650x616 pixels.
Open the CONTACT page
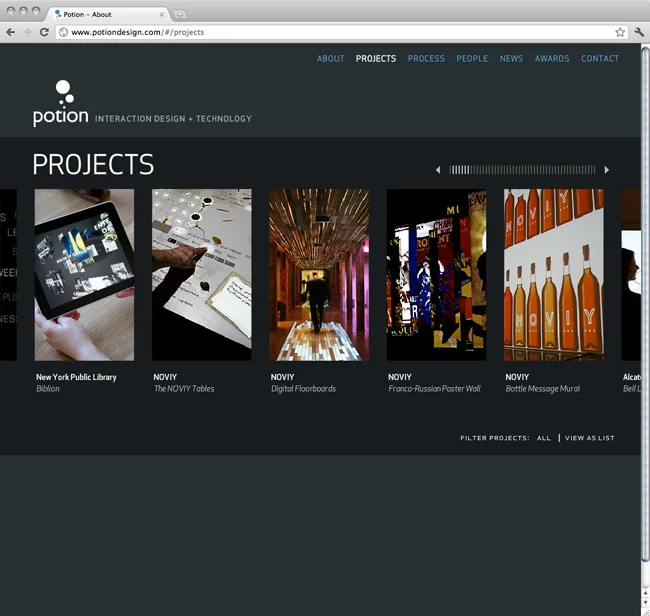[600, 58]
